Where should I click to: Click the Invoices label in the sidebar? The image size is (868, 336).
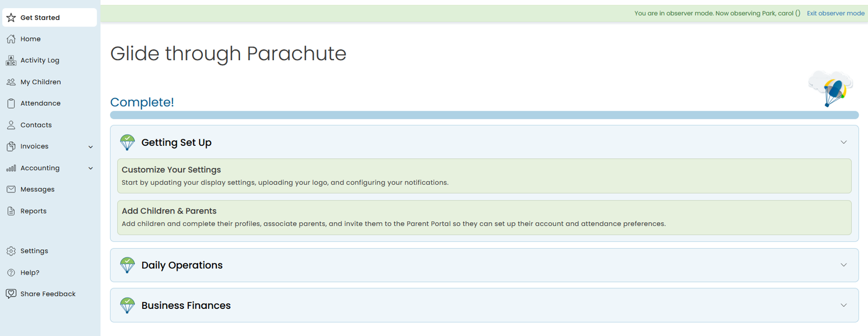pyautogui.click(x=34, y=146)
